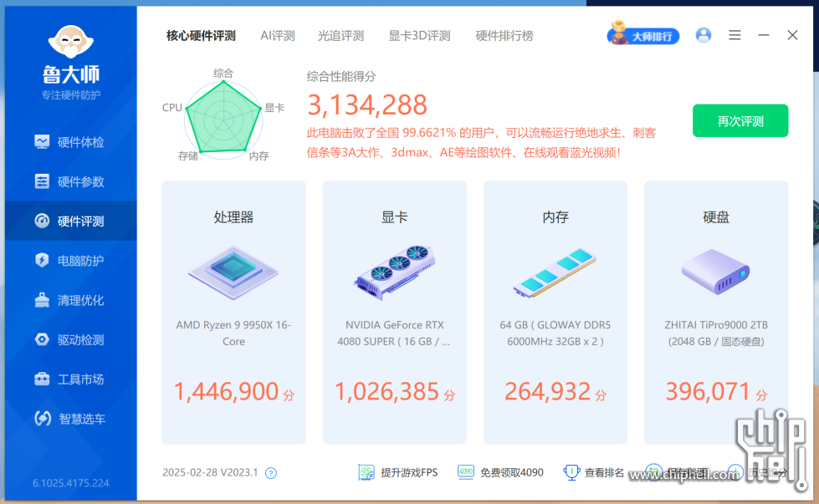Minimize the 鲁大师 window

pos(764,35)
